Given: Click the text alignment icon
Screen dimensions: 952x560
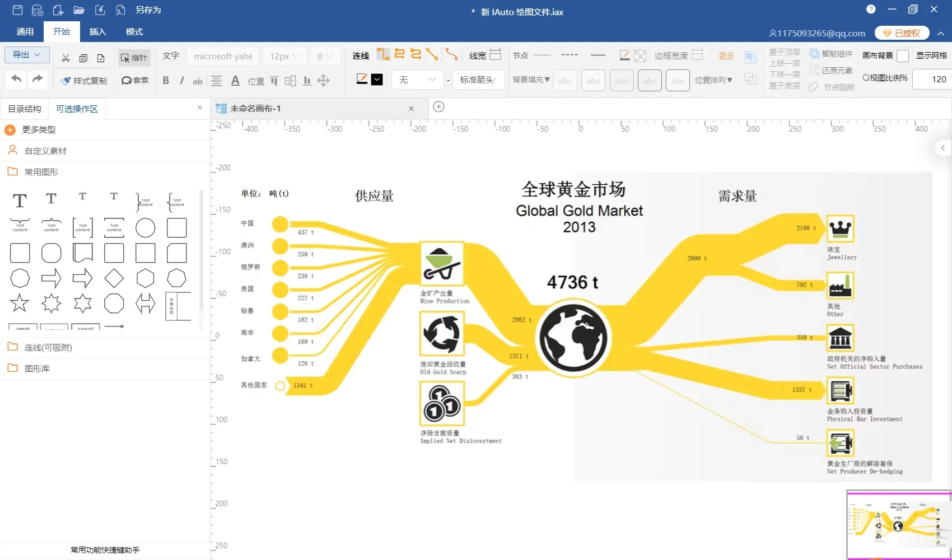Looking at the screenshot, I should point(216,81).
